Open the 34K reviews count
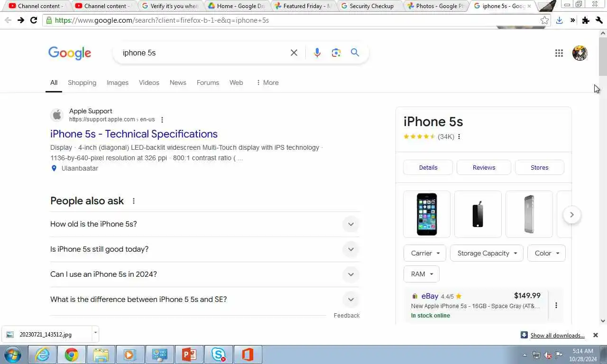The height and width of the screenshot is (364, 607). pyautogui.click(x=446, y=136)
